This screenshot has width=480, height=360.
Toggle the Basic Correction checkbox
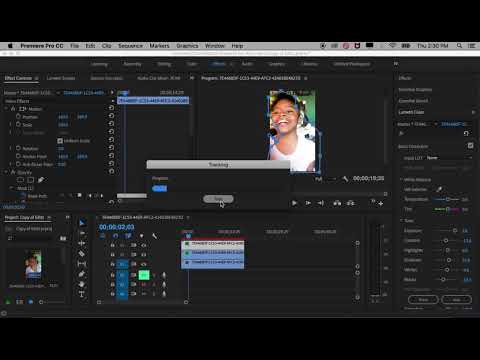(470, 145)
